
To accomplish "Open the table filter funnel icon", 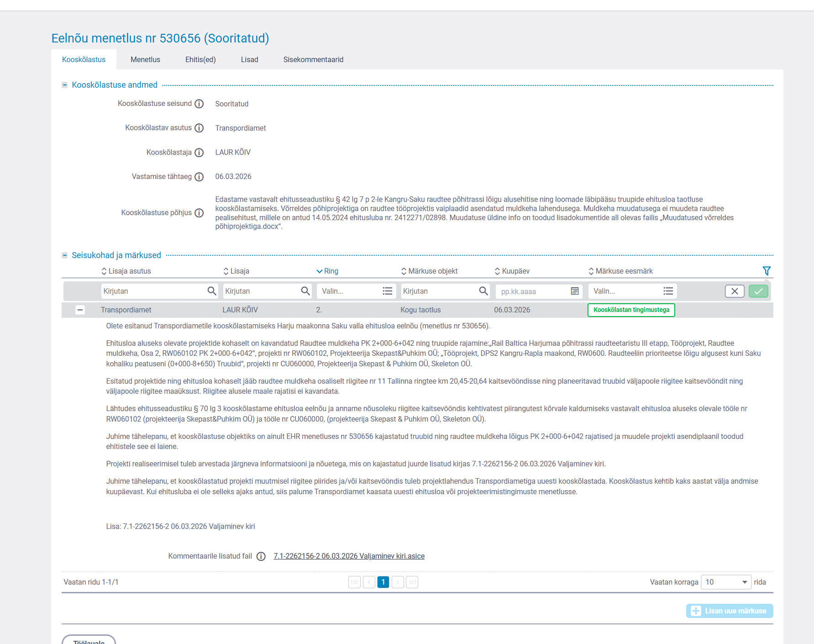I will pyautogui.click(x=767, y=271).
